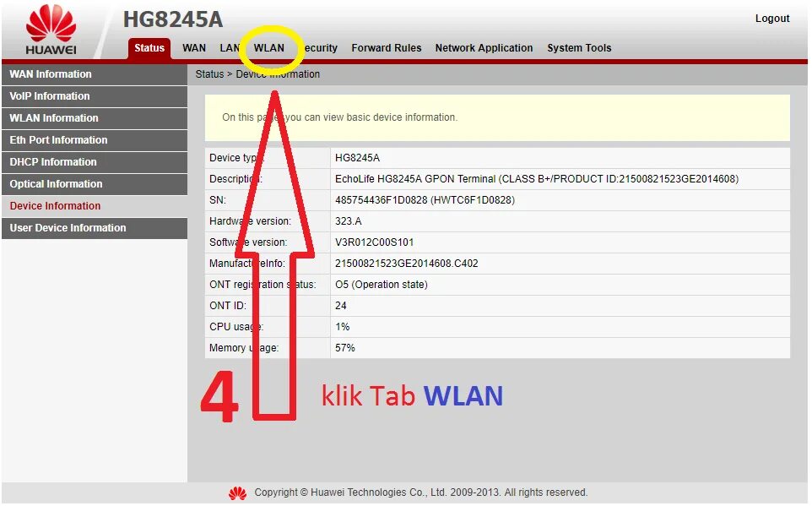Show Optical Information page

pos(95,184)
